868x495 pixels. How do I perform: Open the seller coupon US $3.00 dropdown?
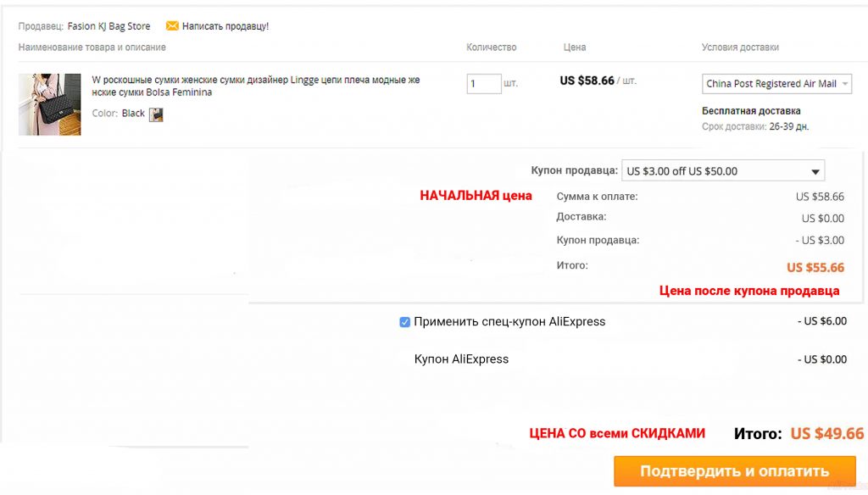[723, 170]
